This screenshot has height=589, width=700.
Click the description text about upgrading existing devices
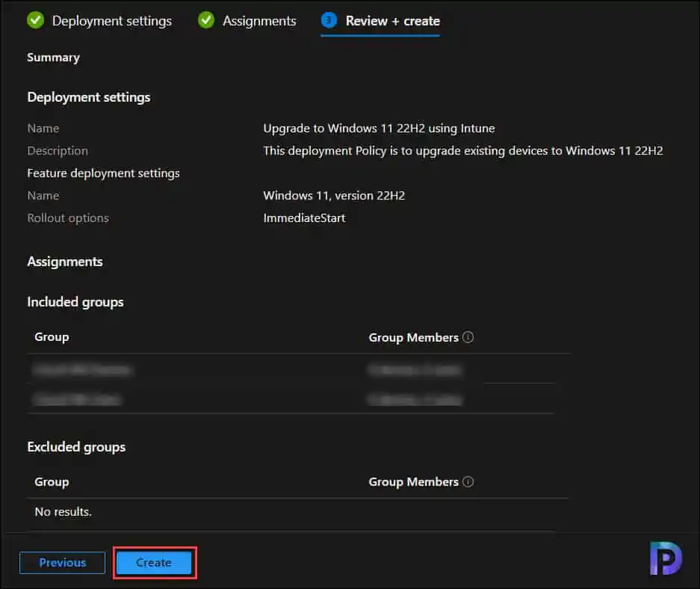coord(463,151)
